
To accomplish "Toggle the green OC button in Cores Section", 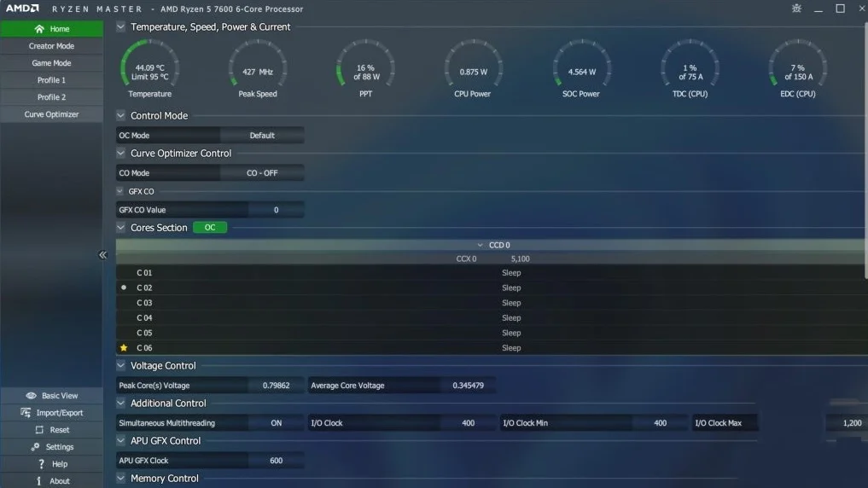I will tap(210, 228).
